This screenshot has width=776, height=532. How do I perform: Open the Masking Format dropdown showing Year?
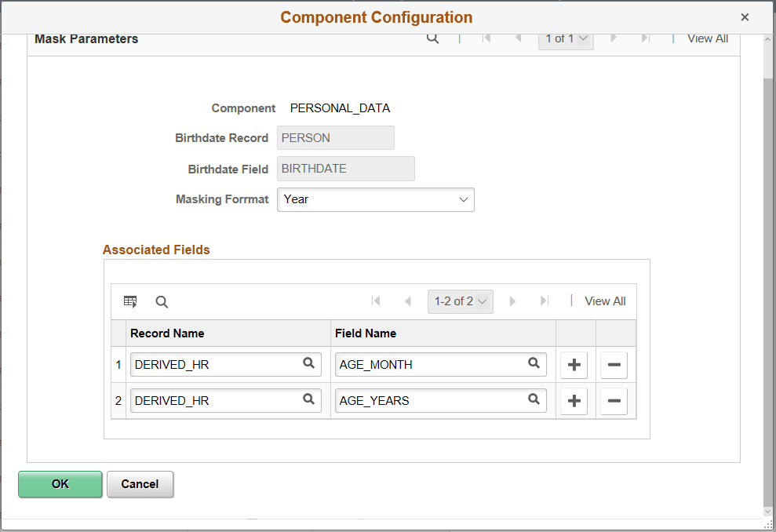(x=376, y=199)
